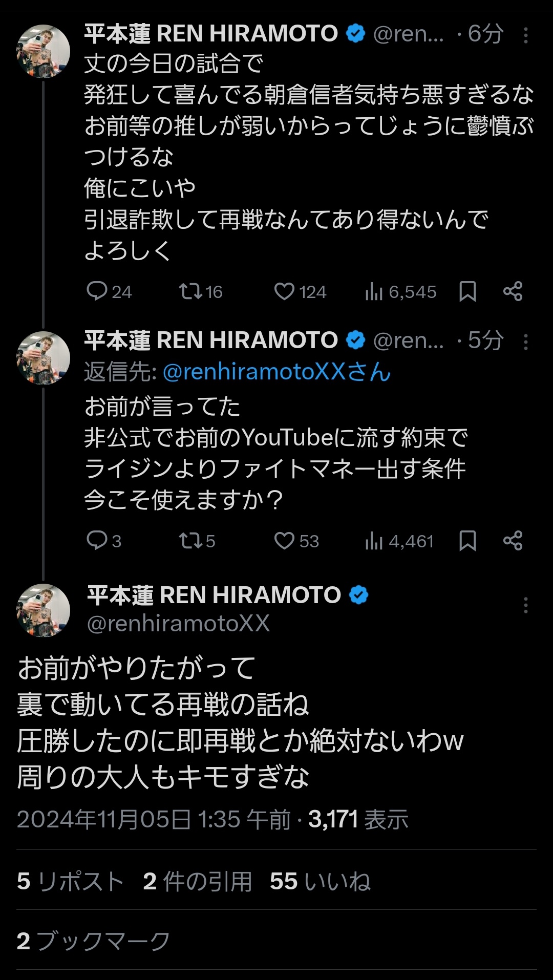Screen dimensions: 553x980
Task: Bookmark the second tweet in thread
Action: pos(467,541)
